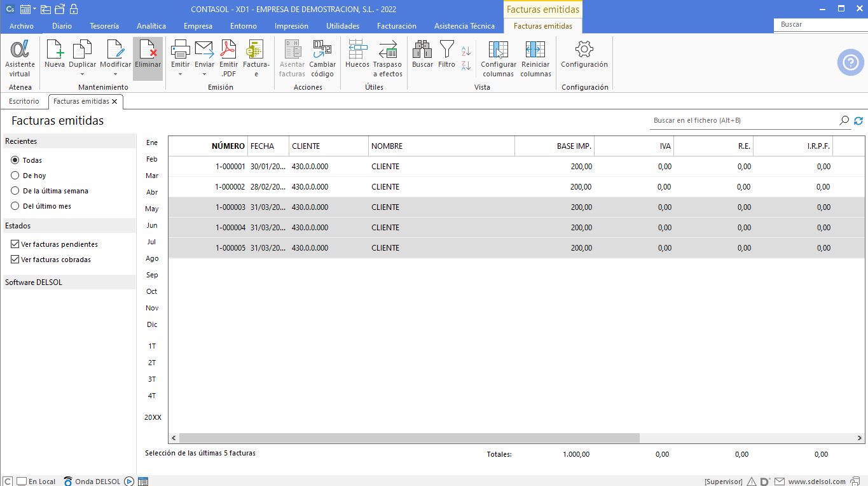Close the Facturas emitidas document tab
The width and height of the screenshot is (868, 486).
point(114,101)
